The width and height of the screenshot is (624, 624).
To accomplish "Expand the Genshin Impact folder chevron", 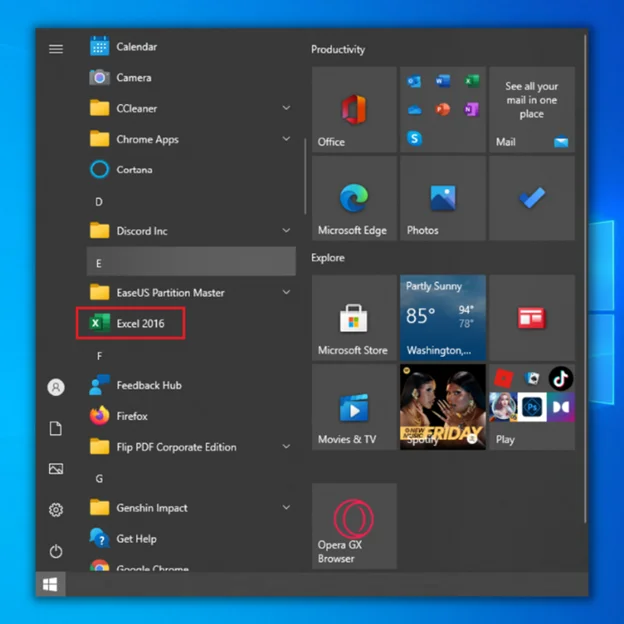I will (x=286, y=508).
